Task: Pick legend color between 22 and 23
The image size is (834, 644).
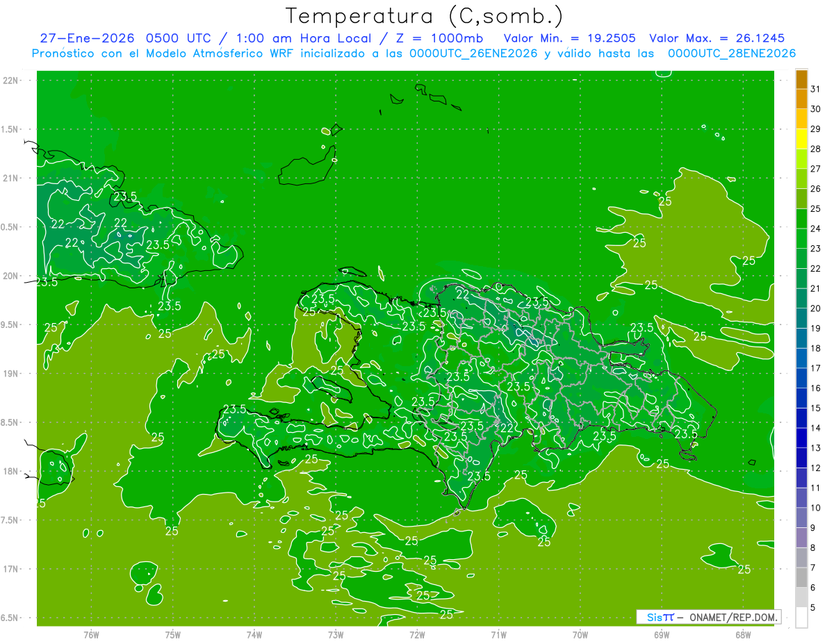Action: (x=801, y=258)
